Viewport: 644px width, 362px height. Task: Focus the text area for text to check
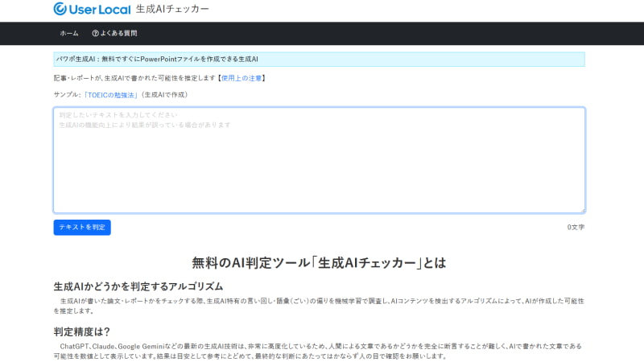[x=319, y=160]
